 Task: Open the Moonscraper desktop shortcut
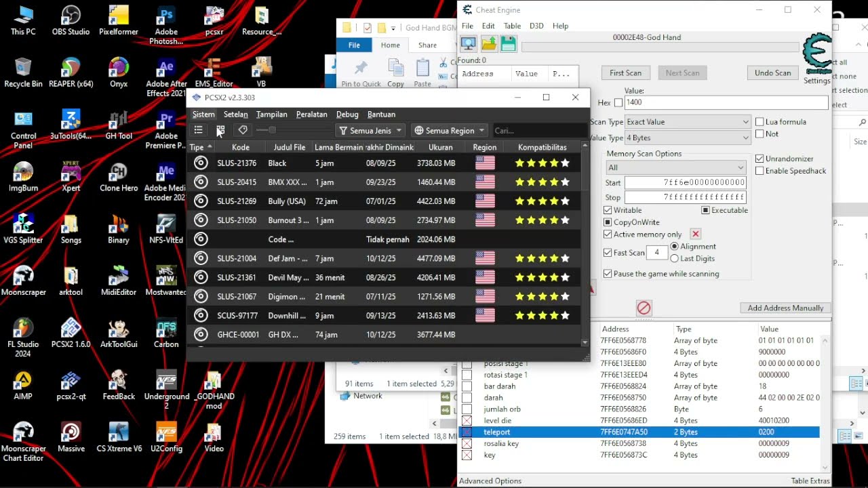[x=23, y=281]
